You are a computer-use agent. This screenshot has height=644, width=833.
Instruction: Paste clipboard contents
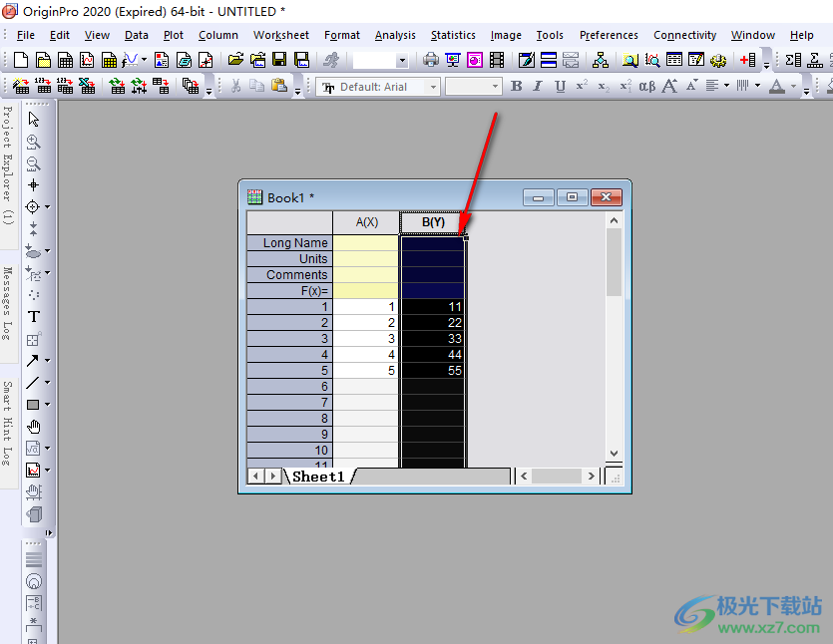pos(279,86)
